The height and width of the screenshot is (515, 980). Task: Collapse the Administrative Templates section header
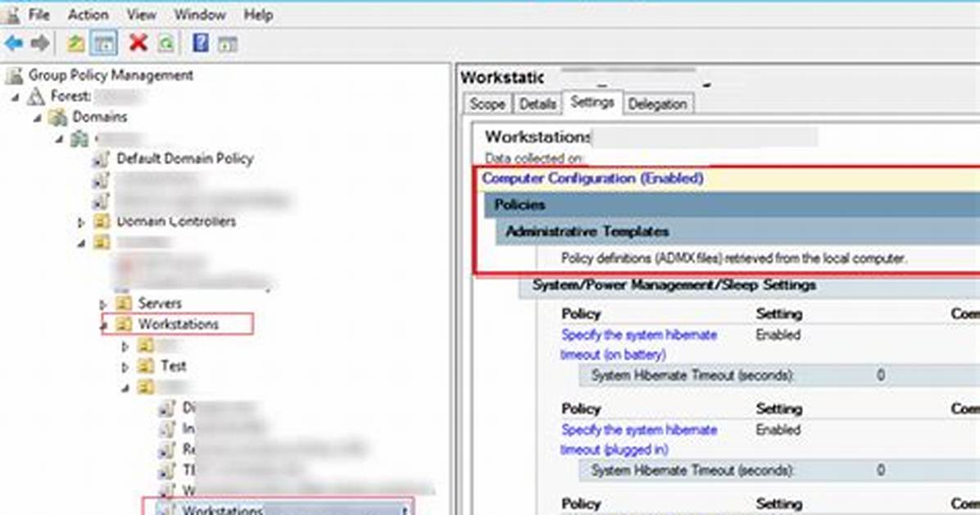pyautogui.click(x=738, y=231)
